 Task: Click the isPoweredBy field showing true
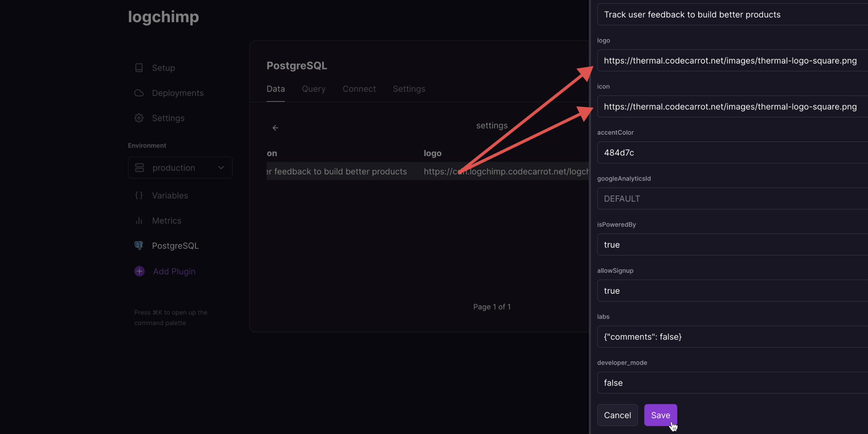[x=730, y=244]
